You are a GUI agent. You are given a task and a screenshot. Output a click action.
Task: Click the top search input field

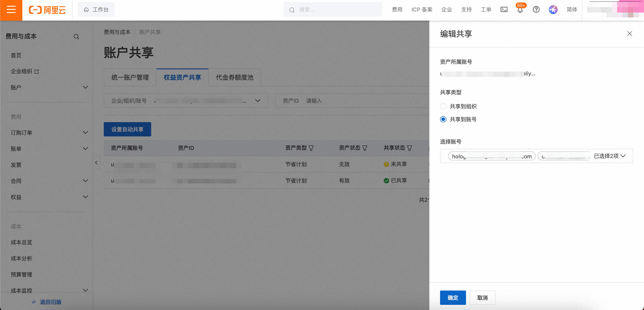pyautogui.click(x=333, y=10)
